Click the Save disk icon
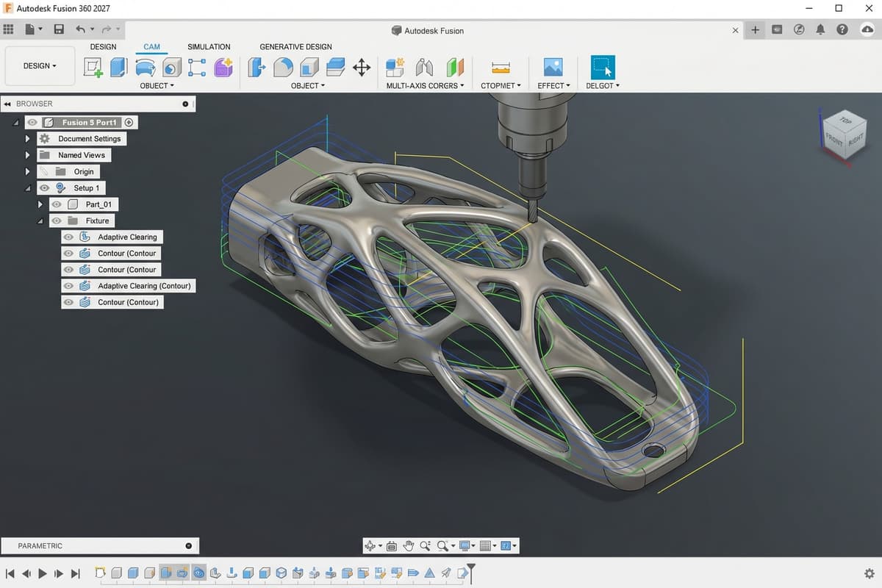 tap(59, 29)
